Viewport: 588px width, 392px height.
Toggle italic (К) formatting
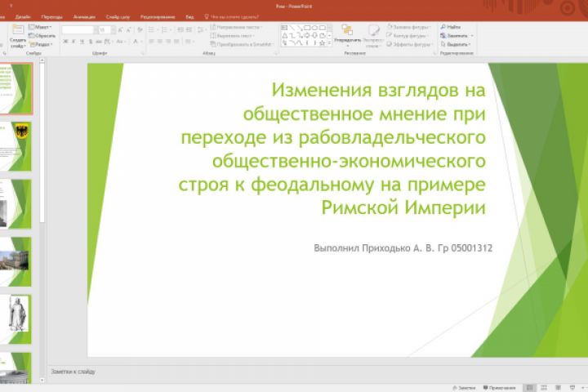click(73, 42)
